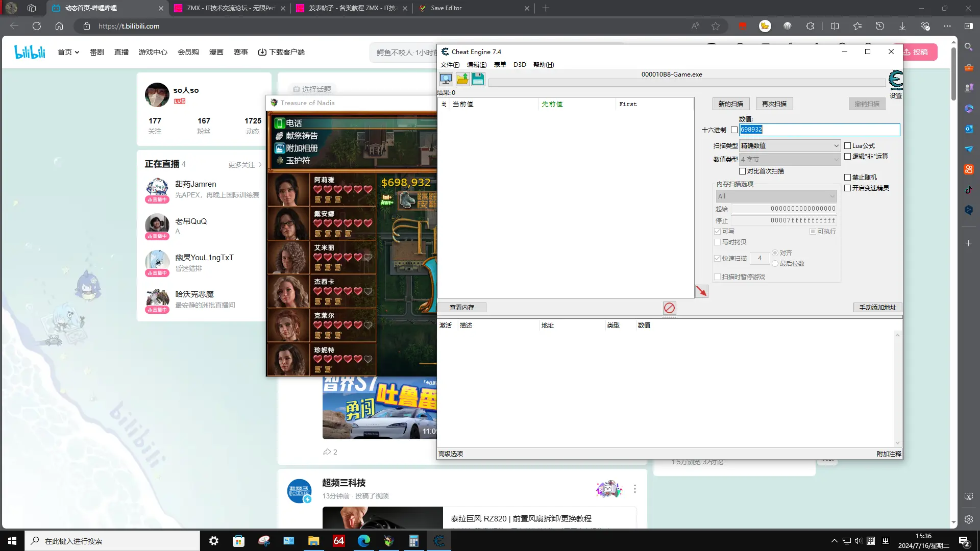Expand 更多关注 chevron

click(260, 165)
